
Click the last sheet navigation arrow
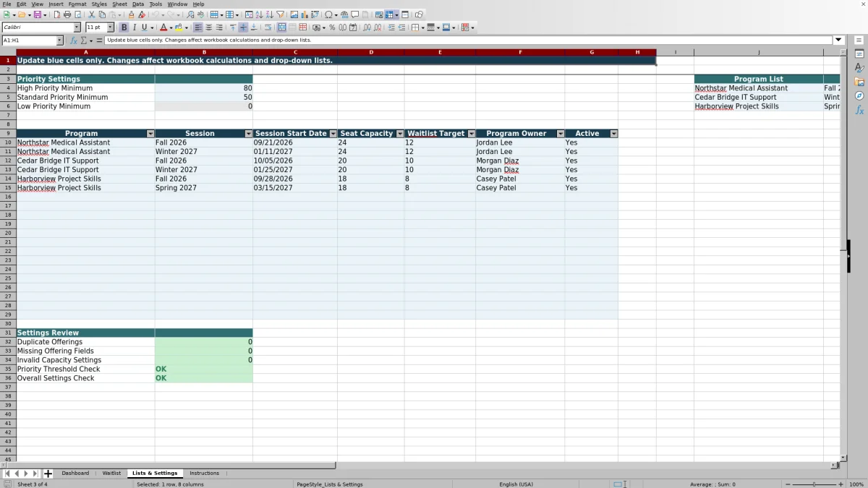[35, 474]
